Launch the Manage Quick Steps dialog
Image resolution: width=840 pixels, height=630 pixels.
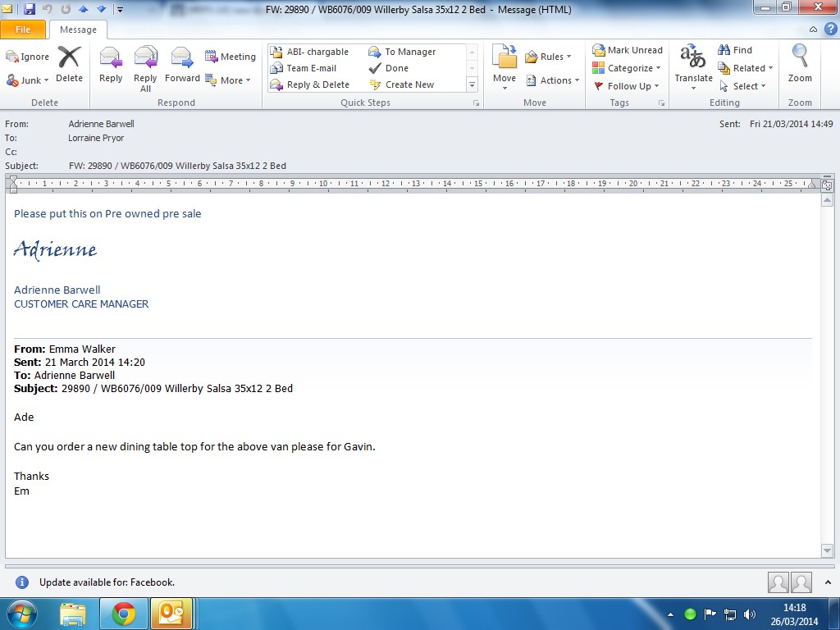[x=476, y=103]
